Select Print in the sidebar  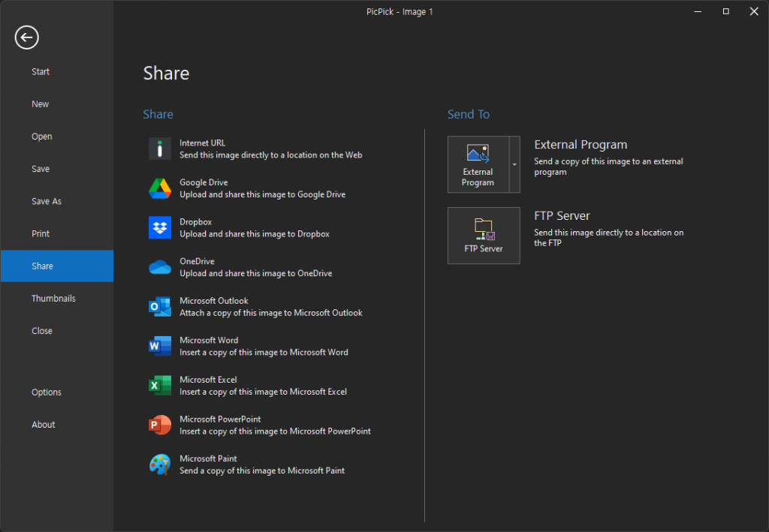pos(41,233)
